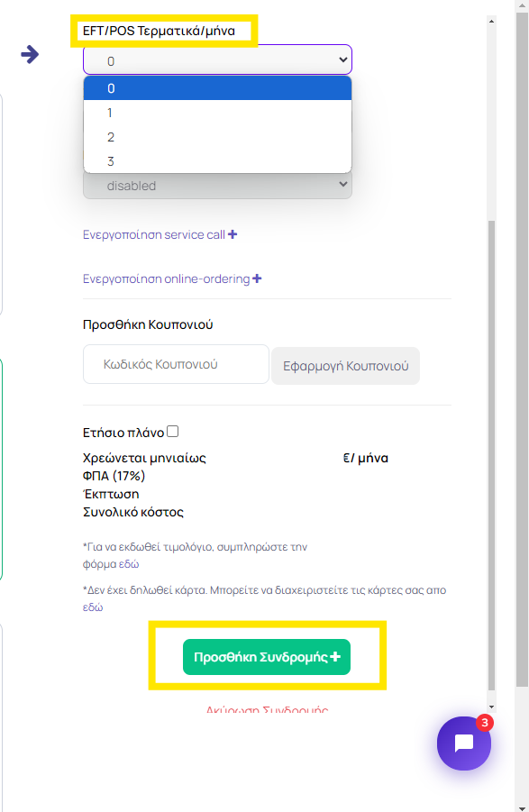Click the scroll-down arrow of inner panel
529x812 pixels.
[491, 707]
